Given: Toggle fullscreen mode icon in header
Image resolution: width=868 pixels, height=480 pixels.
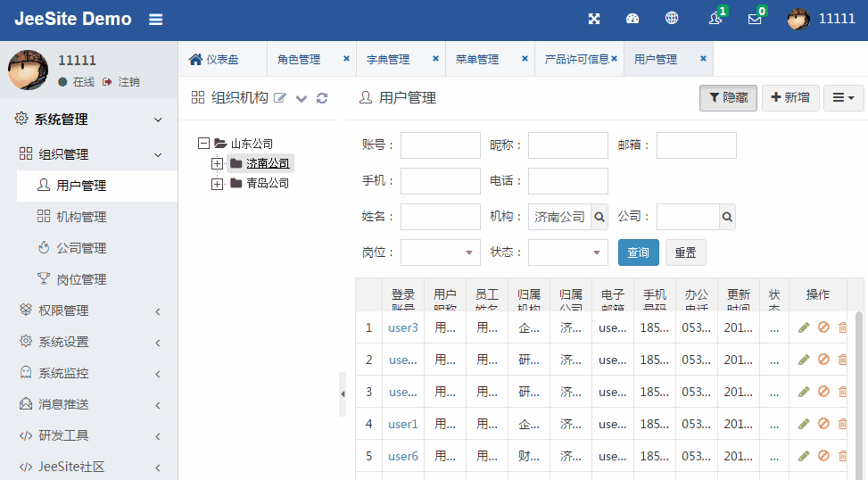Looking at the screenshot, I should coord(594,19).
